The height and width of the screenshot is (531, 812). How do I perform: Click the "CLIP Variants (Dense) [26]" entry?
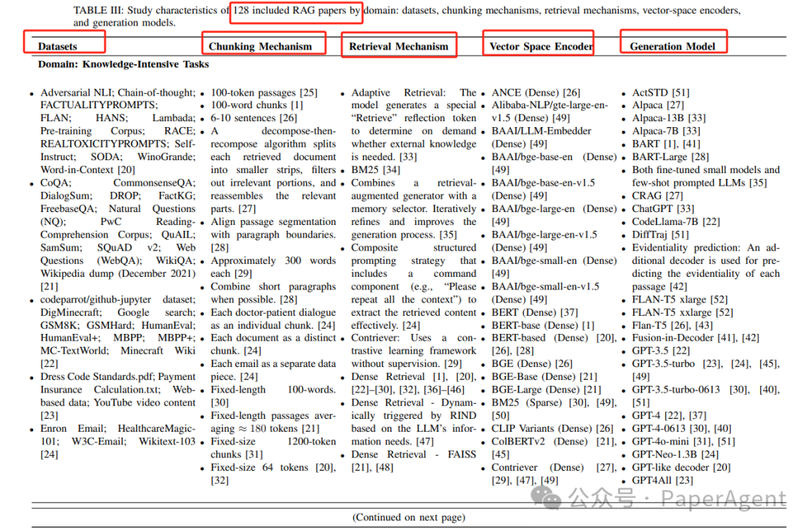coord(552,429)
